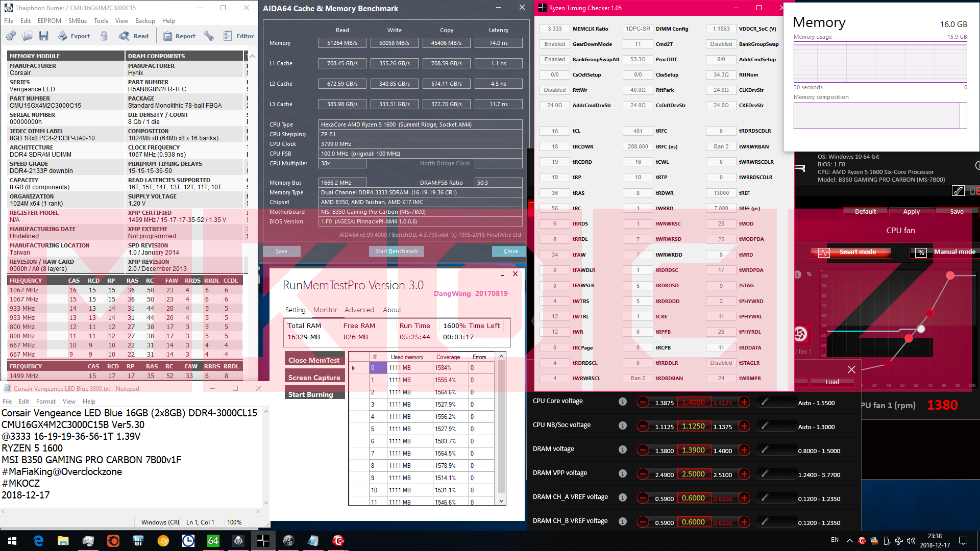Open EEPROM menu in Thaiphoon Burner
Image resolution: width=980 pixels, height=551 pixels.
coord(49,21)
